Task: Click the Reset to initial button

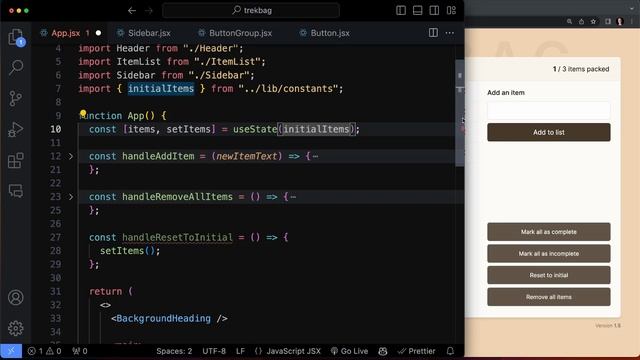Action: pos(549,275)
